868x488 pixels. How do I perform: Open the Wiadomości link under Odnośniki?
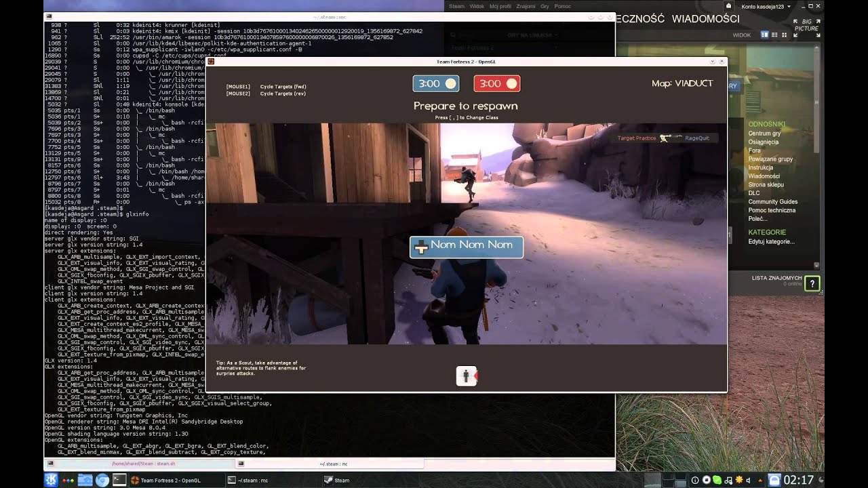(x=764, y=176)
